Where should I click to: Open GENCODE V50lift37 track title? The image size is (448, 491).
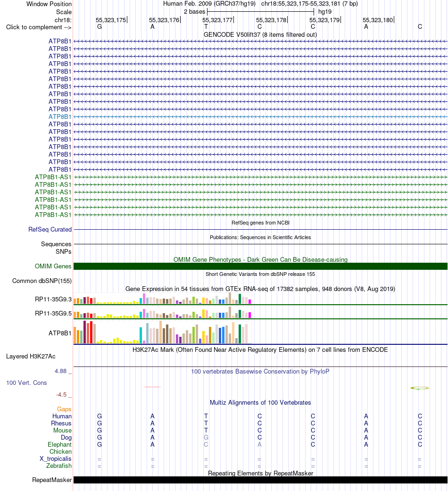tap(260, 34)
